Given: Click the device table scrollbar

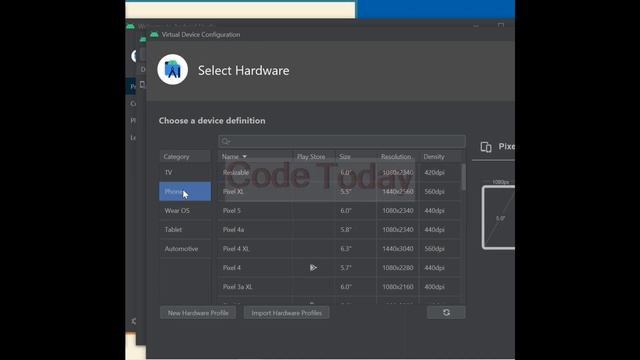Looking at the screenshot, I should pos(463,177).
